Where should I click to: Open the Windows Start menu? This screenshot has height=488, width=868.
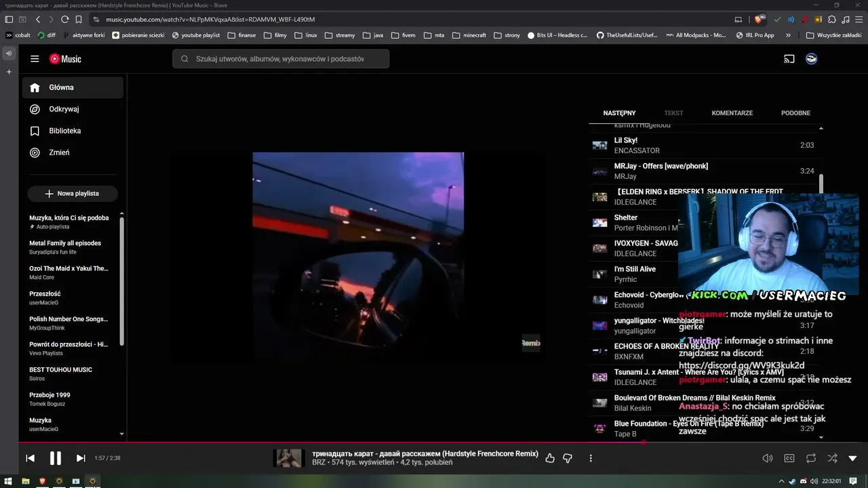tap(9, 481)
